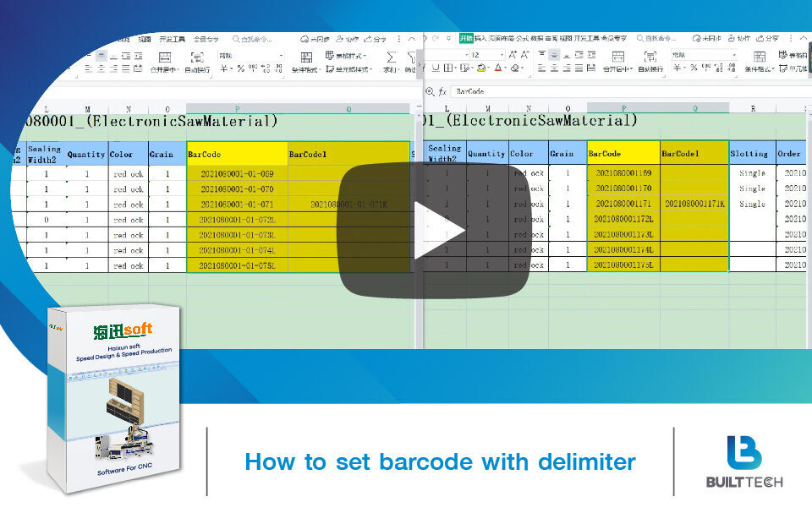Center text horizontally in right spreadsheet

point(554,68)
